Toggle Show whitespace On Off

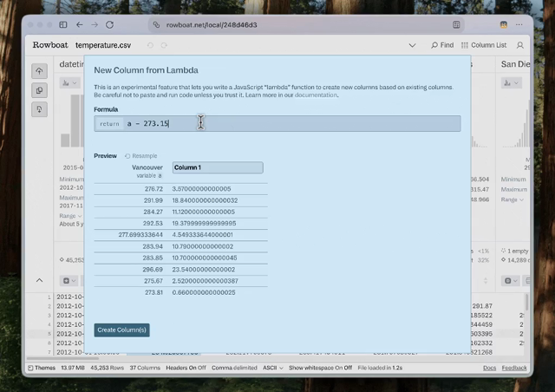(x=320, y=368)
